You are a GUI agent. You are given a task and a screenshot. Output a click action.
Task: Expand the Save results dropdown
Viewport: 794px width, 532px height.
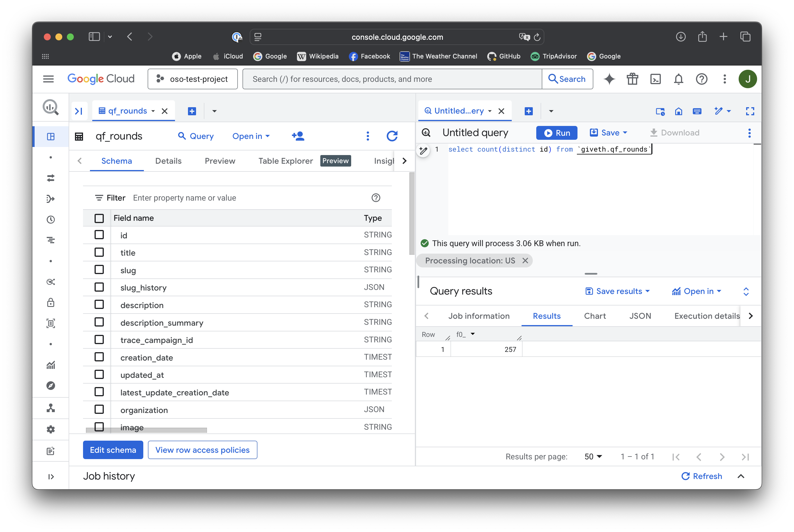(x=618, y=291)
